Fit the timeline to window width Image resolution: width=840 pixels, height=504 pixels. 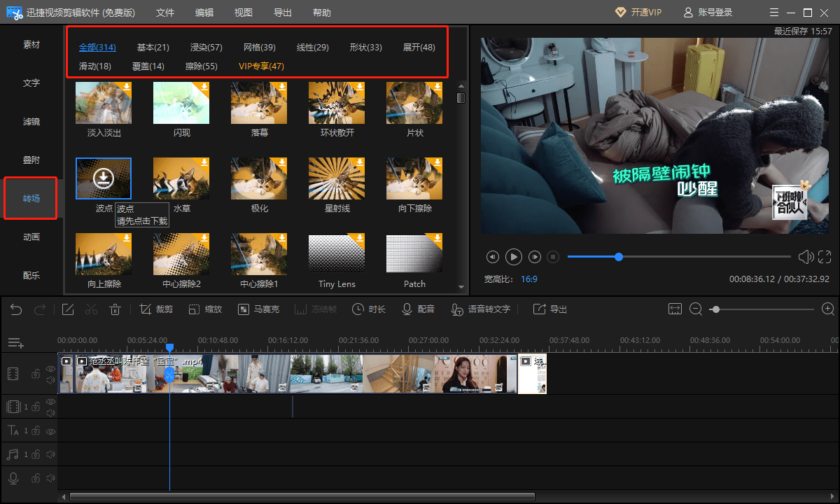675,309
